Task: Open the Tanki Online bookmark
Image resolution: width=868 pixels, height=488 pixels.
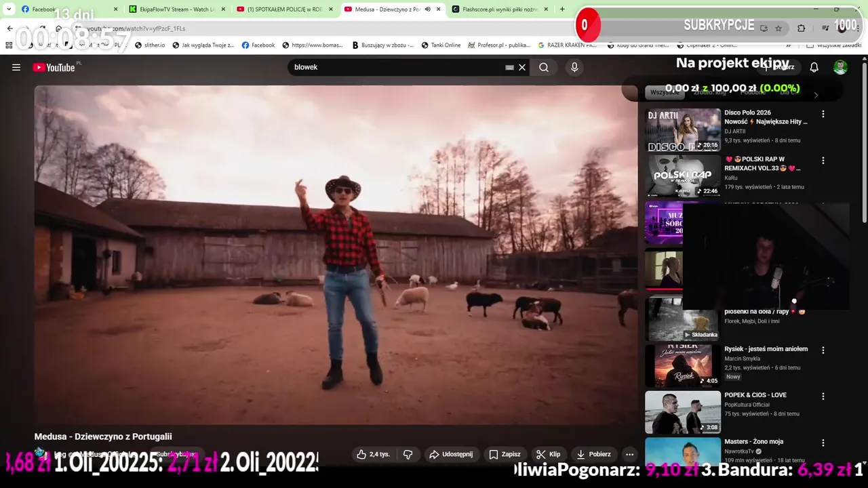Action: click(441, 45)
